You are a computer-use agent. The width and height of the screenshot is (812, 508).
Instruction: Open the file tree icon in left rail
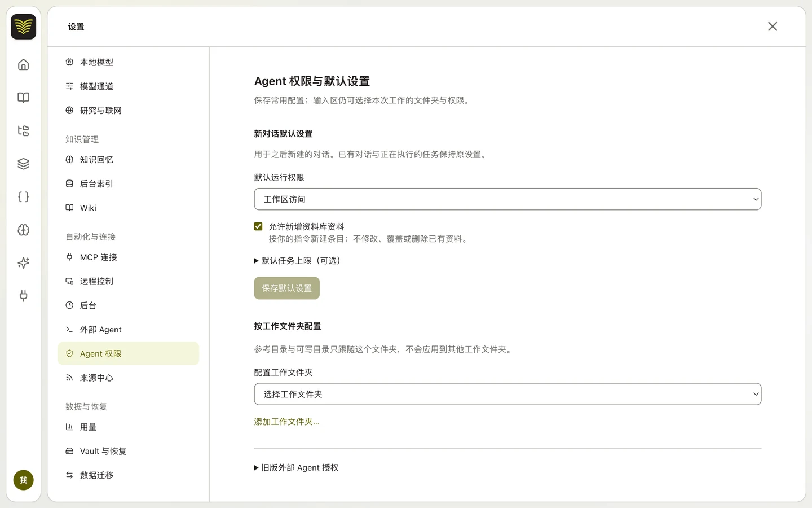pos(23,131)
